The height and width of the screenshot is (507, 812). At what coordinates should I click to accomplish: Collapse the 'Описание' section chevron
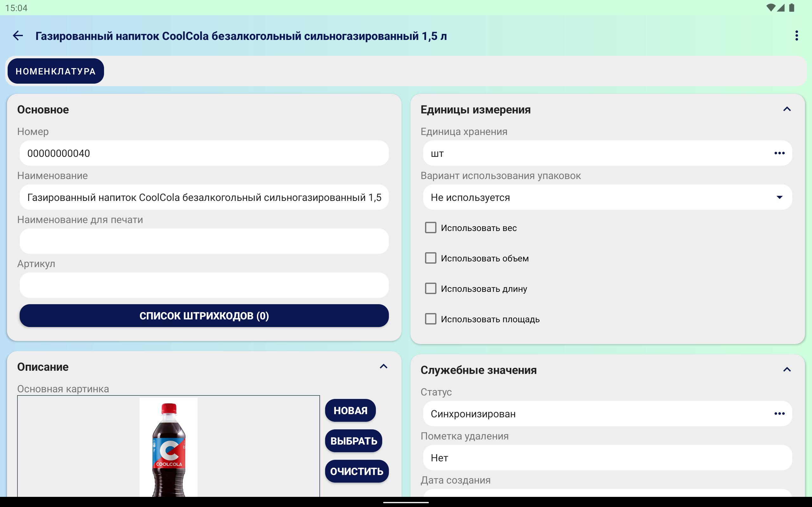[x=383, y=367]
